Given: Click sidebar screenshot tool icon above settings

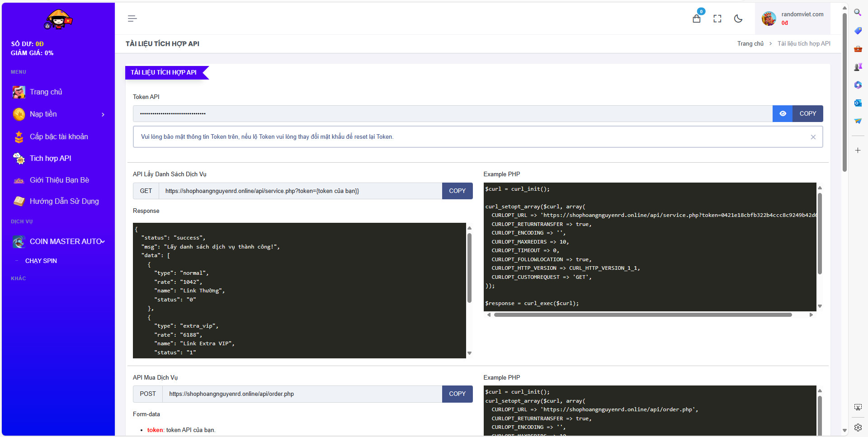Looking at the screenshot, I should pyautogui.click(x=858, y=407).
